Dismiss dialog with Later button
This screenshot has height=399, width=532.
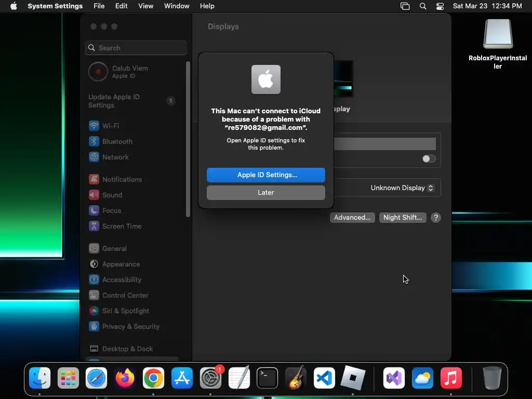tap(265, 193)
